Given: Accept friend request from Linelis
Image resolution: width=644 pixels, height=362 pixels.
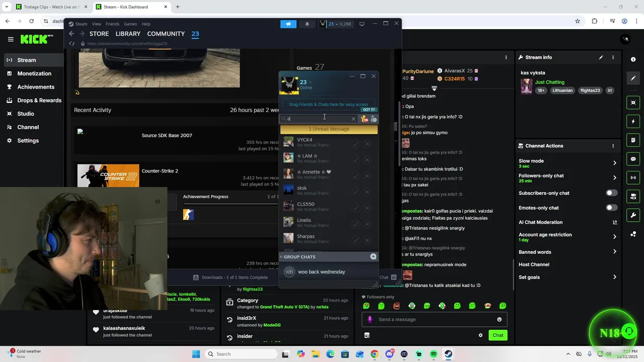Looking at the screenshot, I should tap(356, 224).
